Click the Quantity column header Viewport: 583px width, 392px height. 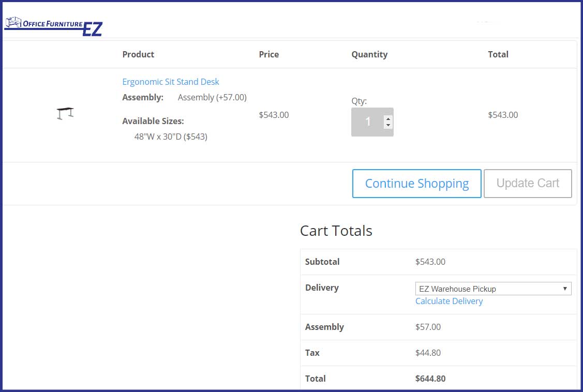click(369, 55)
